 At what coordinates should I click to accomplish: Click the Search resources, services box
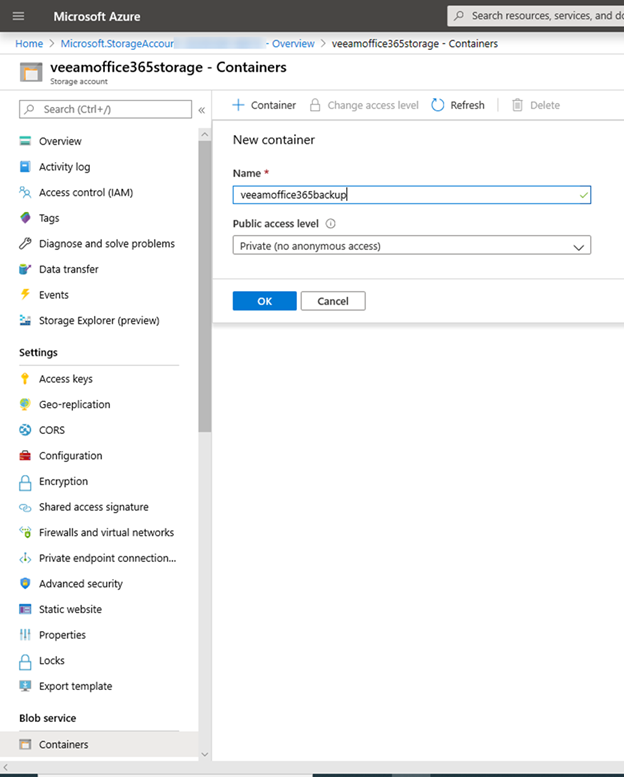pyautogui.click(x=536, y=16)
